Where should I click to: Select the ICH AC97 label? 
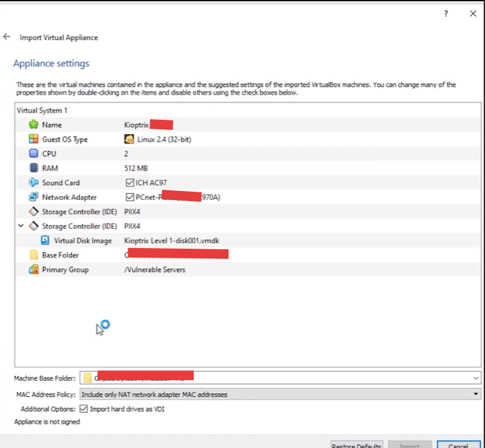coord(151,183)
